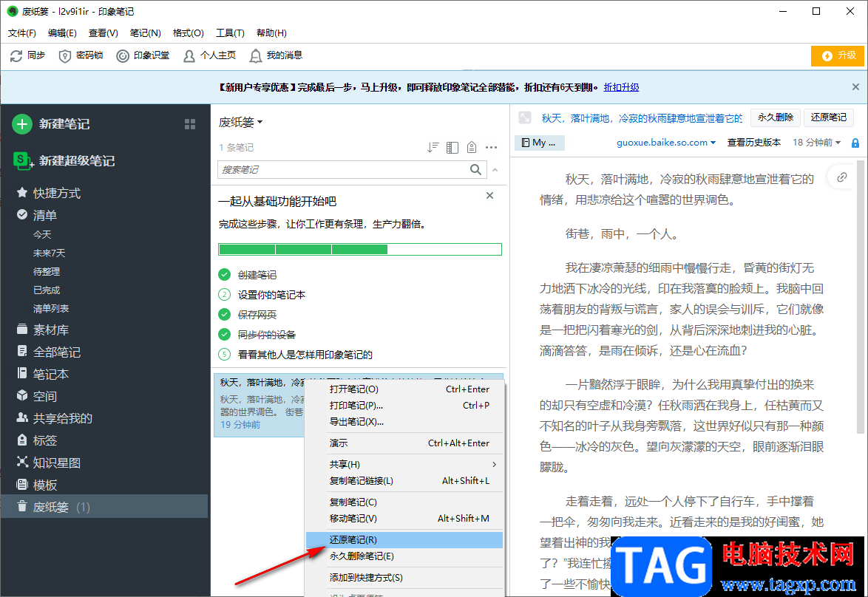This screenshot has height=597, width=868.
Task: Click the 永久删除 button in note header
Action: [775, 117]
